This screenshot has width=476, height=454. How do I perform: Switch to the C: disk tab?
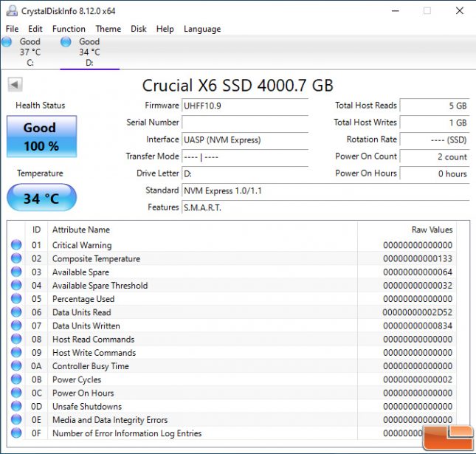[30, 52]
